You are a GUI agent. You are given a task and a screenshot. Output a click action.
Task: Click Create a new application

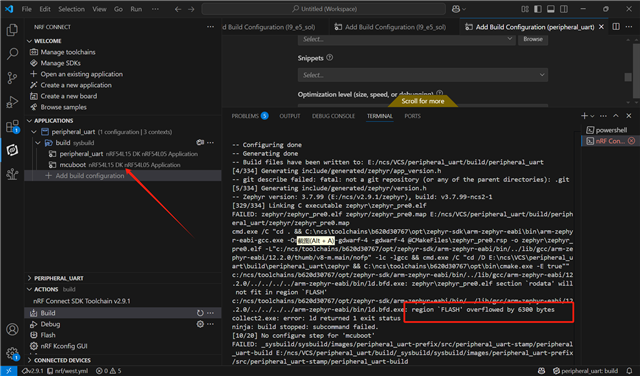(x=76, y=85)
